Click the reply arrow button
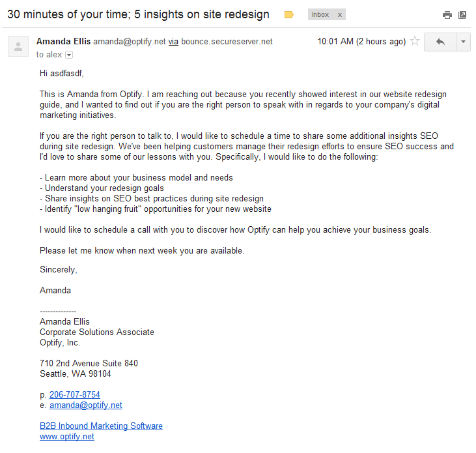The width and height of the screenshot is (476, 453). (440, 42)
